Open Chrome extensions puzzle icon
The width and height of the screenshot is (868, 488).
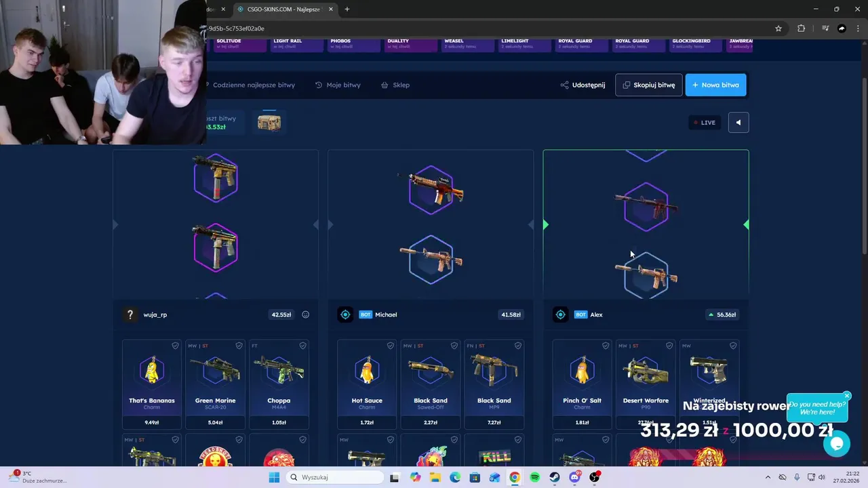[802, 28]
